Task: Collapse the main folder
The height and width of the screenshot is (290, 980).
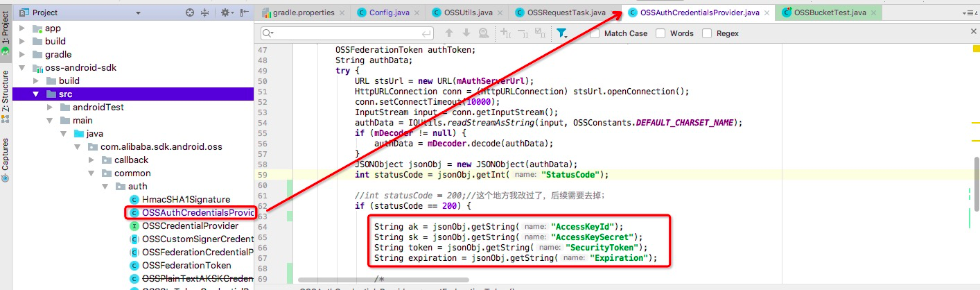Action: [x=49, y=121]
